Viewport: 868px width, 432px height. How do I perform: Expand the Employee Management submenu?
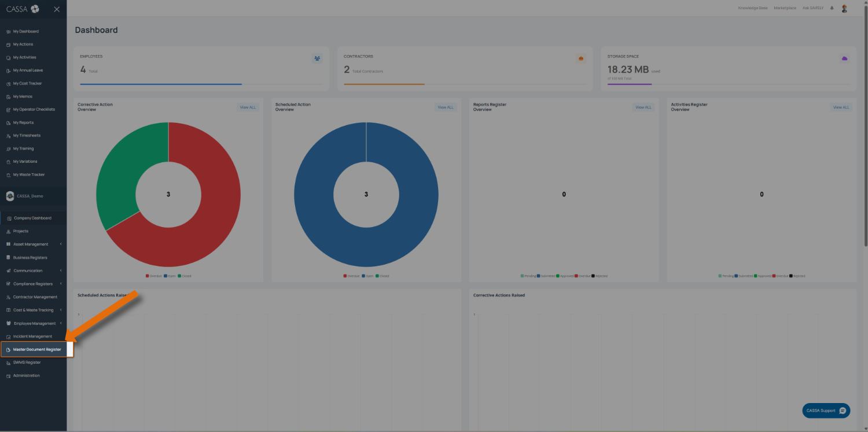(33, 323)
